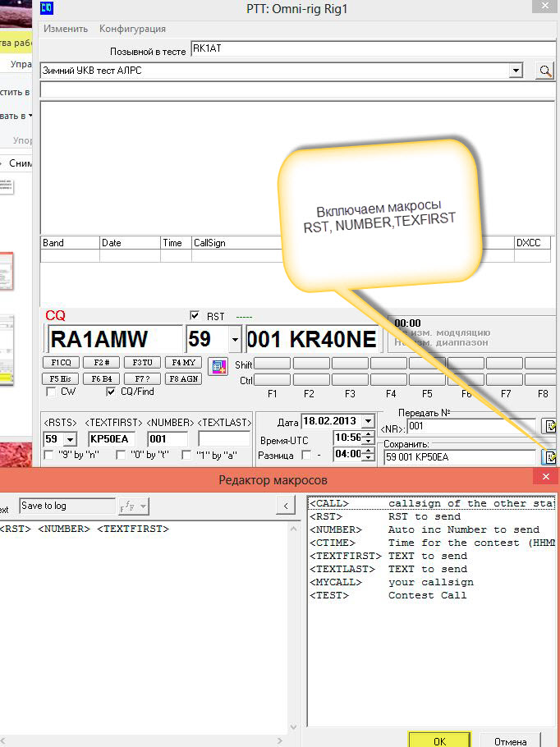Open the Изменить menu

pos(66,29)
